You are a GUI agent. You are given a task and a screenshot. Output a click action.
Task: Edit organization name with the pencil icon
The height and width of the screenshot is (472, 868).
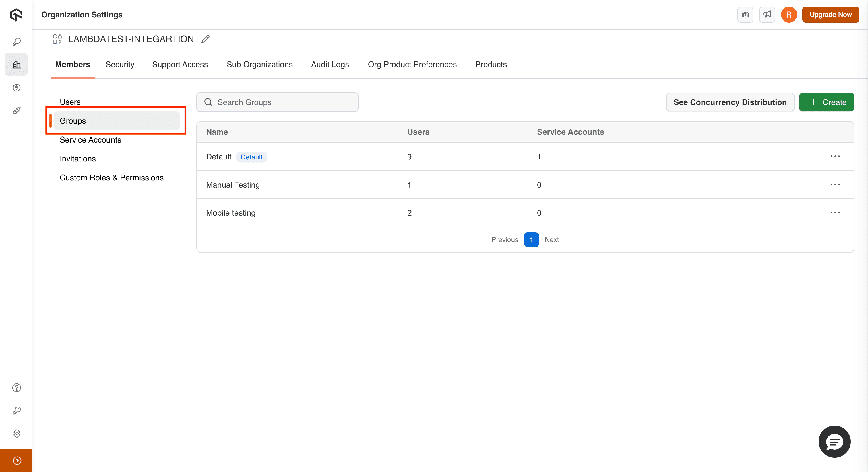point(206,39)
